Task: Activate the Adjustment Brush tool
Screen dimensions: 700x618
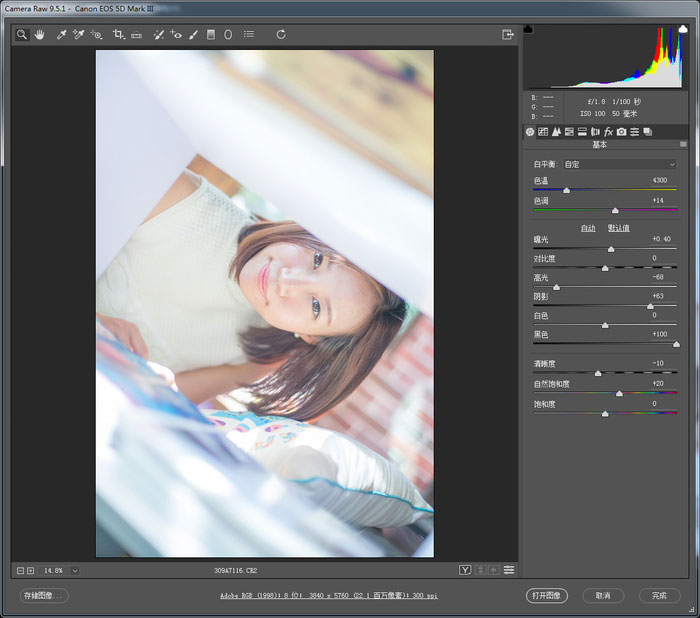Action: [193, 34]
